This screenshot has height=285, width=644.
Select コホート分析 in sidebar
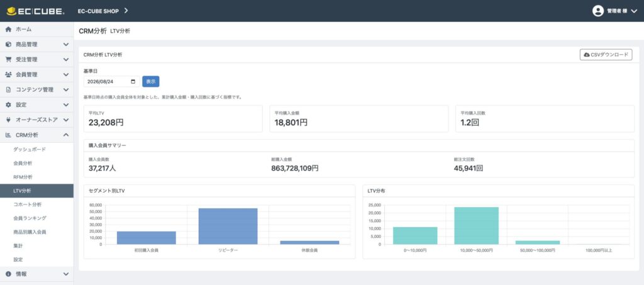coord(28,204)
